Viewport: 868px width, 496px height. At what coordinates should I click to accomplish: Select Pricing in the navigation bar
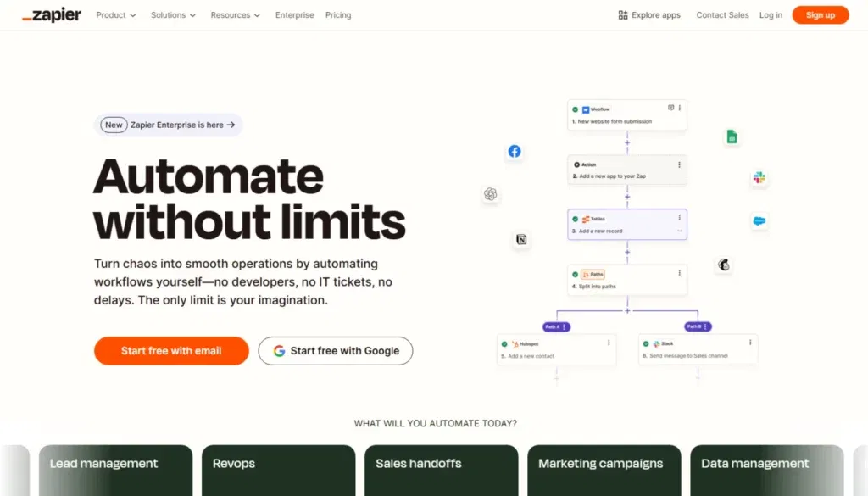(337, 14)
